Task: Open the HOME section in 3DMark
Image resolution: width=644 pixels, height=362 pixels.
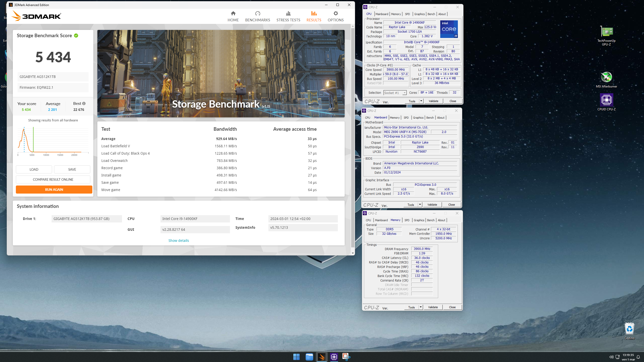Action: (233, 16)
